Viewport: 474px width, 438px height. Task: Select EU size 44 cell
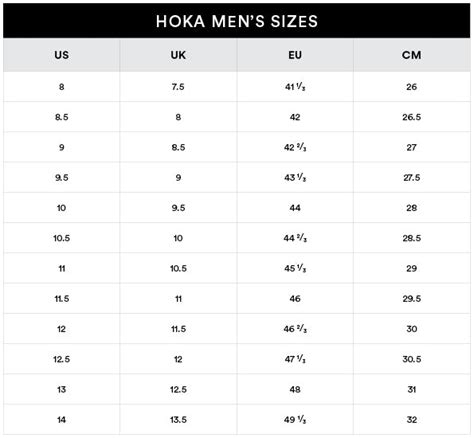(x=295, y=208)
